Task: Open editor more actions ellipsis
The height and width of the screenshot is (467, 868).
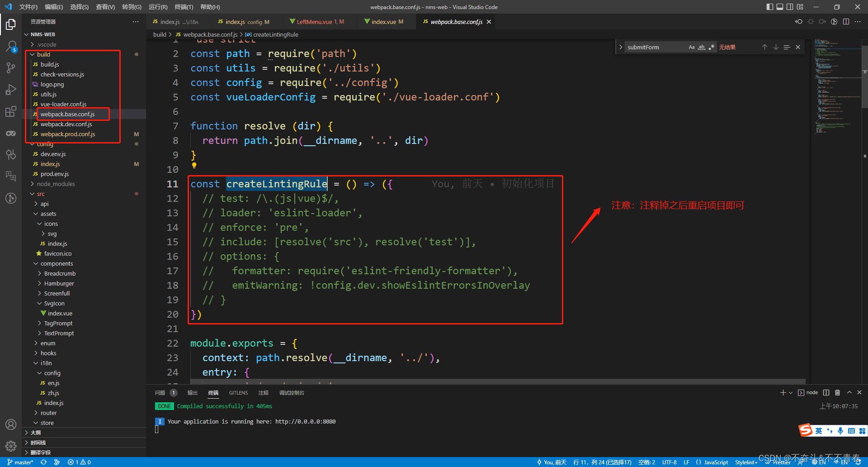Action: point(858,22)
